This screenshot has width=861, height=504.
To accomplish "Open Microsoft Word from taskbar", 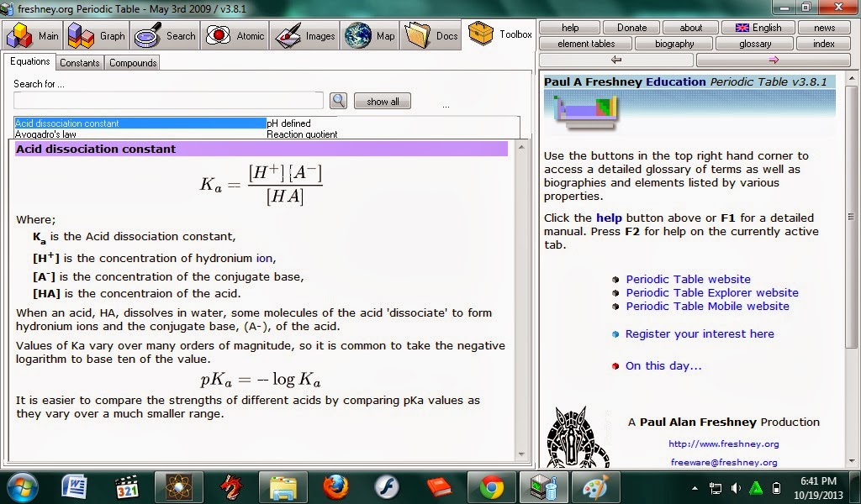I will click(75, 487).
